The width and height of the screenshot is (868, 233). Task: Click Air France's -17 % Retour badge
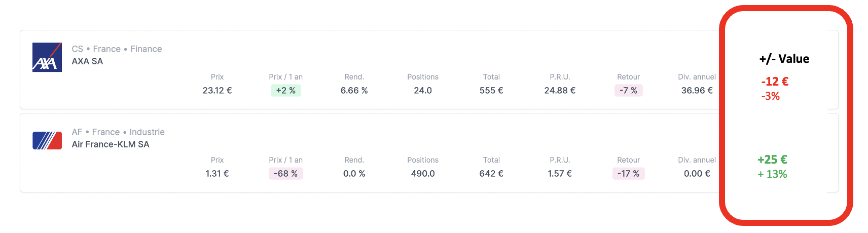629,173
